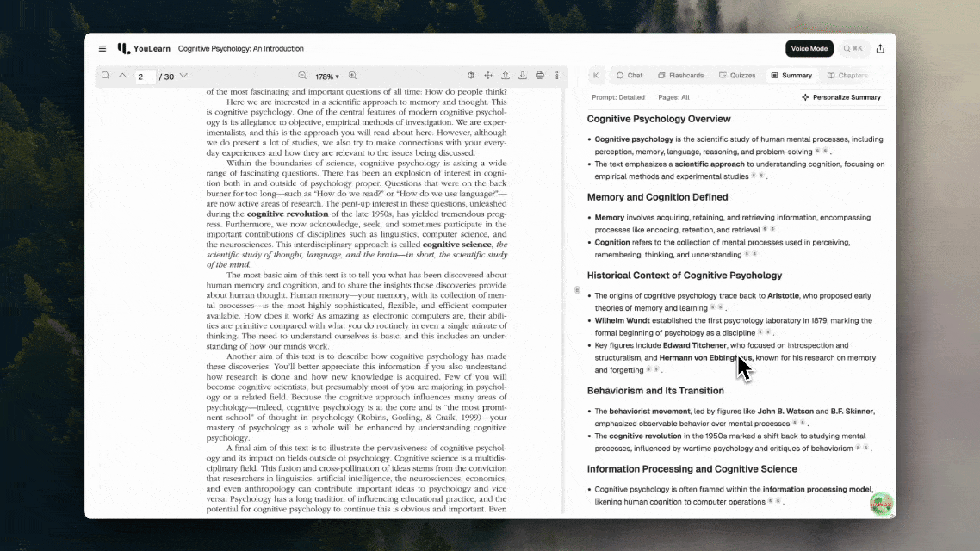The width and height of the screenshot is (980, 551).
Task: Click the bold 'Wilhelm Wundt' text
Action: coord(622,320)
